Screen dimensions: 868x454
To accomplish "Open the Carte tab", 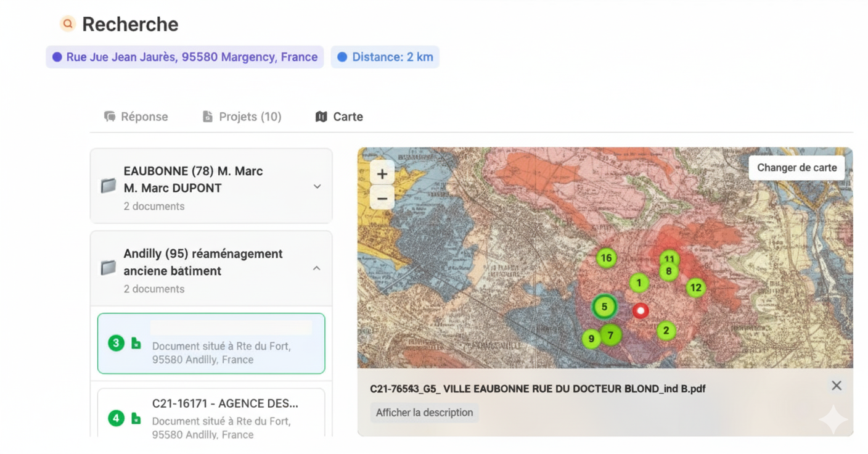I will click(339, 117).
